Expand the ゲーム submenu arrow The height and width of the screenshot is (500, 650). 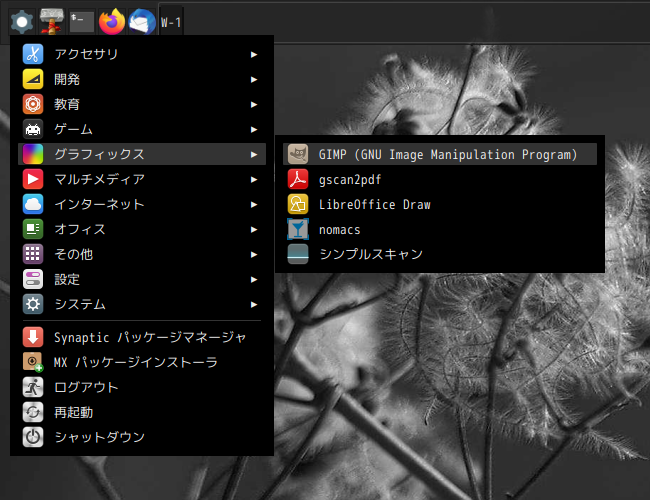point(254,130)
